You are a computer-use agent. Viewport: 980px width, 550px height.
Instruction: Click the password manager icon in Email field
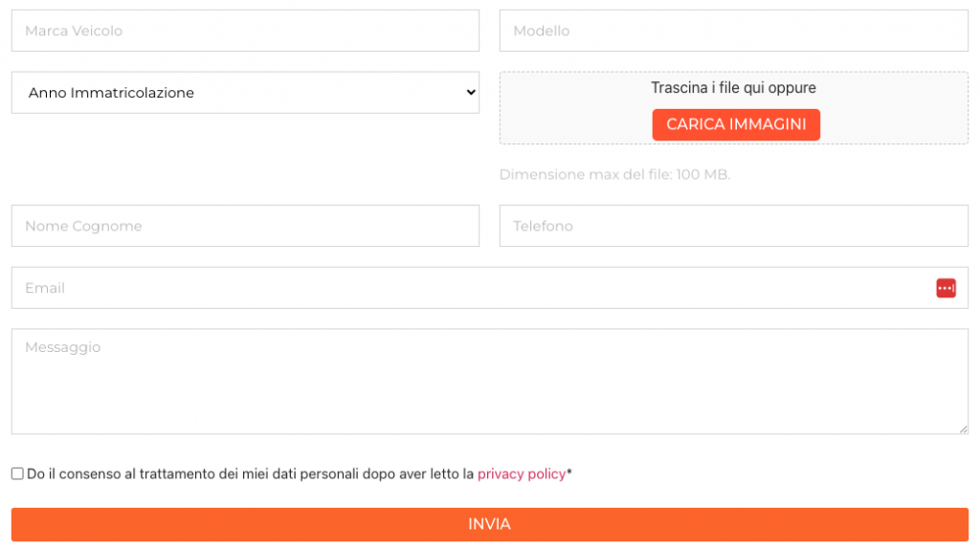[946, 288]
